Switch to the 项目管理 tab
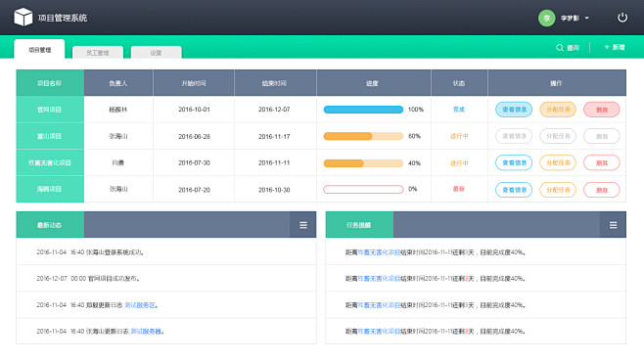 coord(39,50)
